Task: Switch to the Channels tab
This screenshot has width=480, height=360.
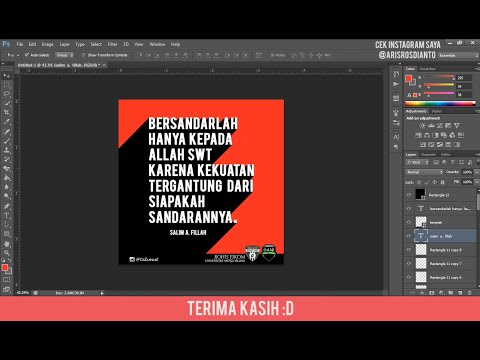Action: (x=428, y=154)
